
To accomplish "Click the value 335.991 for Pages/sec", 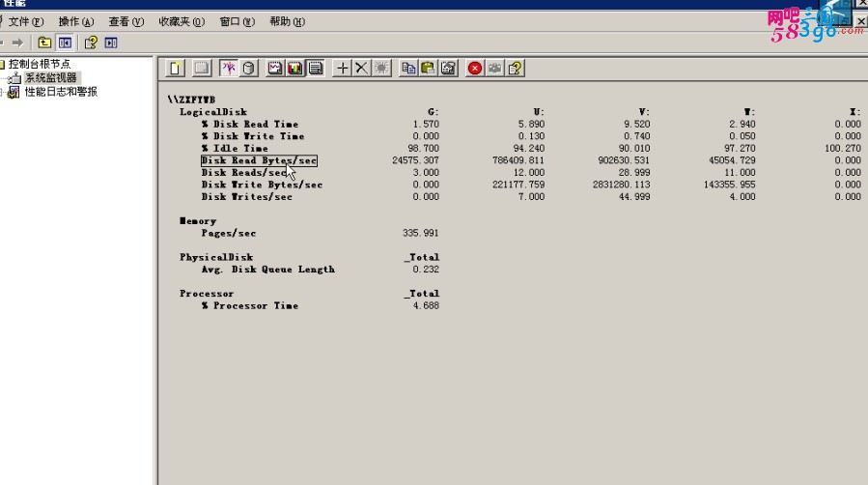I will click(x=421, y=233).
